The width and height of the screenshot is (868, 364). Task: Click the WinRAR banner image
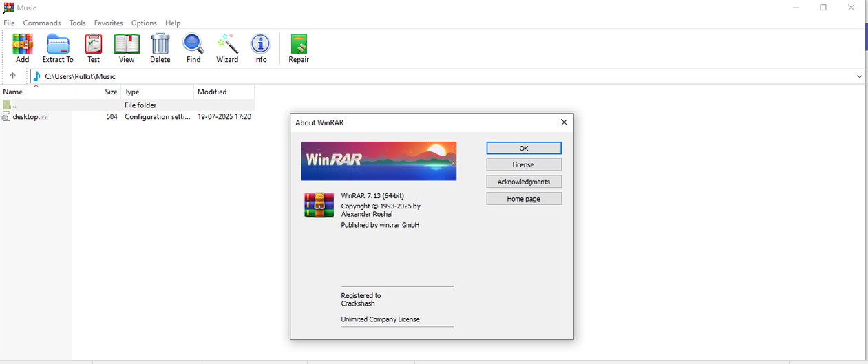pyautogui.click(x=379, y=161)
